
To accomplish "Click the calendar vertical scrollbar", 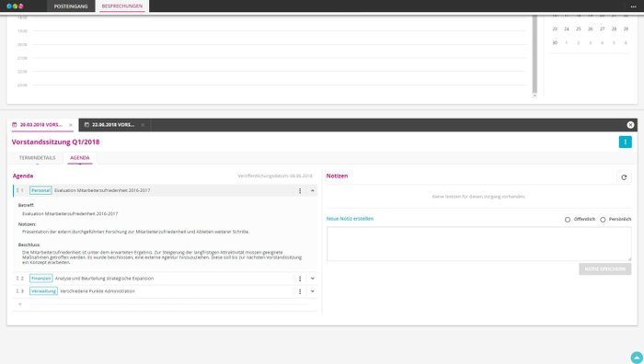I will [535, 53].
